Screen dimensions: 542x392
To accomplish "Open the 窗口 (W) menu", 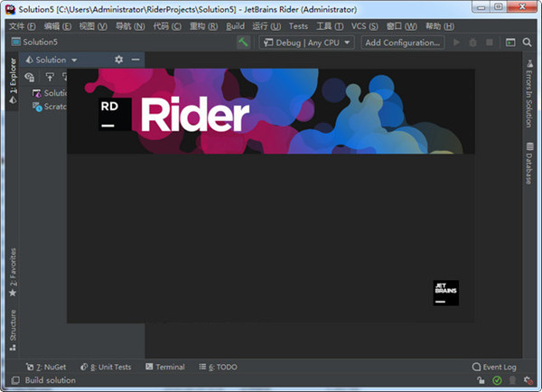I will [x=402, y=26].
